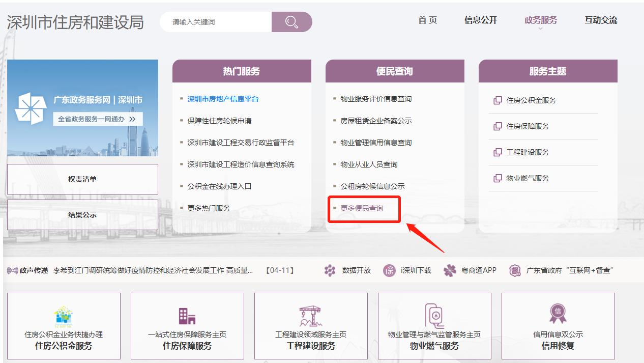
Task: Click the 数据开放 text label
Action: [x=357, y=270]
